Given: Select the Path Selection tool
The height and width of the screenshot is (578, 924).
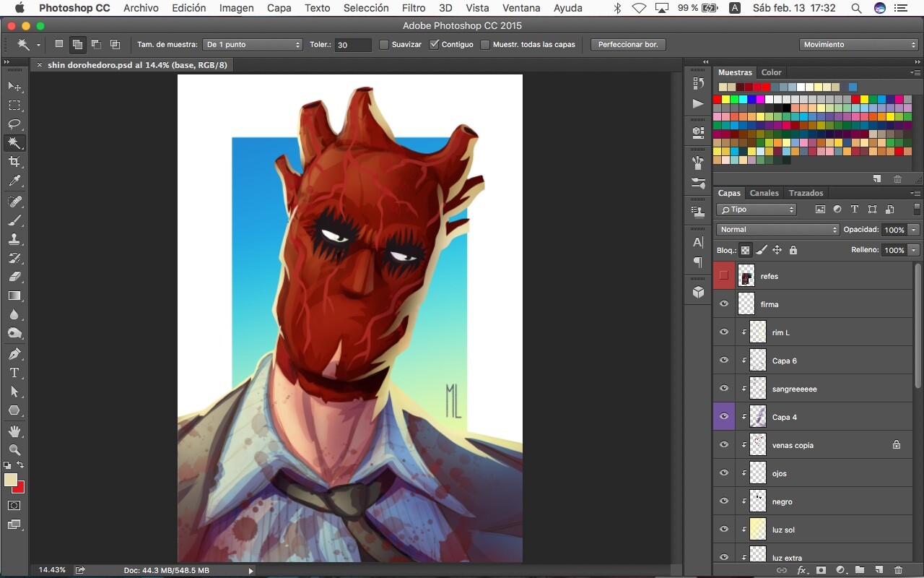Looking at the screenshot, I should point(14,392).
